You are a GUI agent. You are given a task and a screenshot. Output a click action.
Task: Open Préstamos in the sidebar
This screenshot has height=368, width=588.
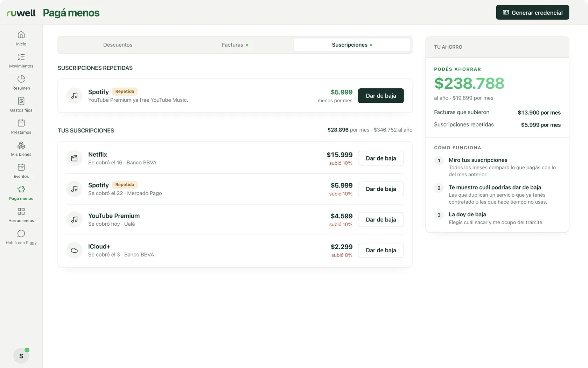pyautogui.click(x=21, y=127)
